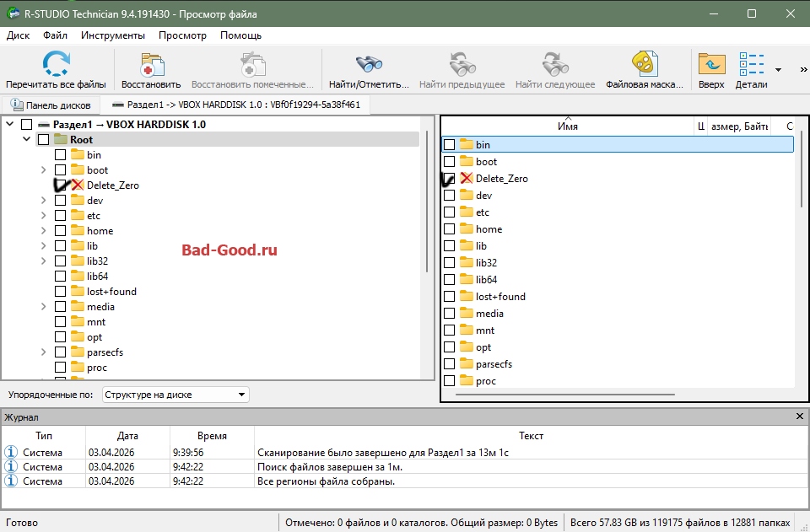The height and width of the screenshot is (532, 810).
Task: Click the Reread all files icon
Action: pos(56,65)
